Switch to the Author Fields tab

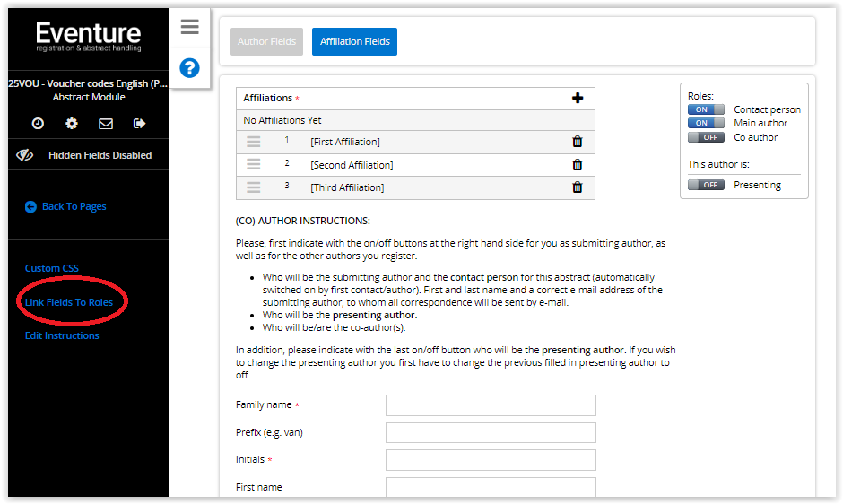click(266, 41)
